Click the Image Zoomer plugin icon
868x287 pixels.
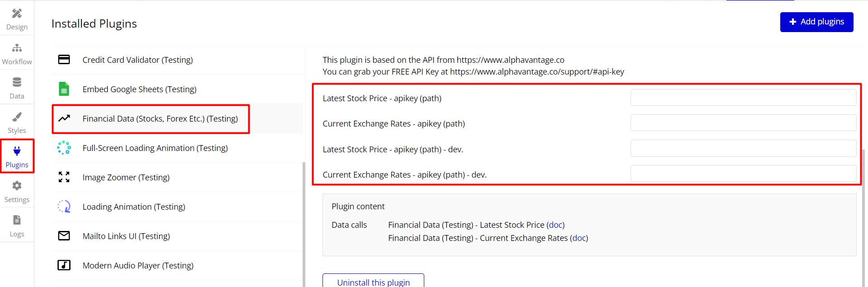64,177
